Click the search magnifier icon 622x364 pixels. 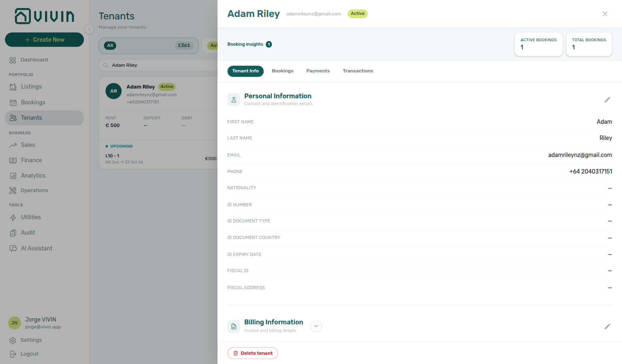[x=105, y=65]
